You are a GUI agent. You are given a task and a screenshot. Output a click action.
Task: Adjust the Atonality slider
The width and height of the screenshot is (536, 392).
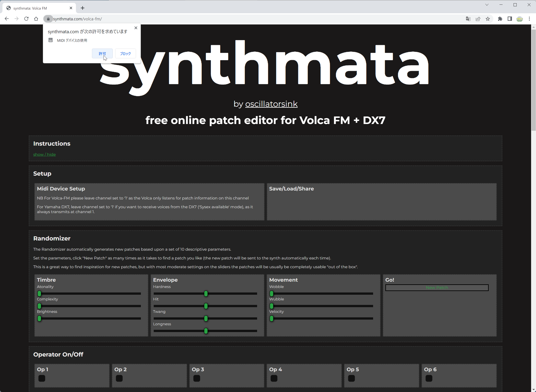tap(89, 293)
